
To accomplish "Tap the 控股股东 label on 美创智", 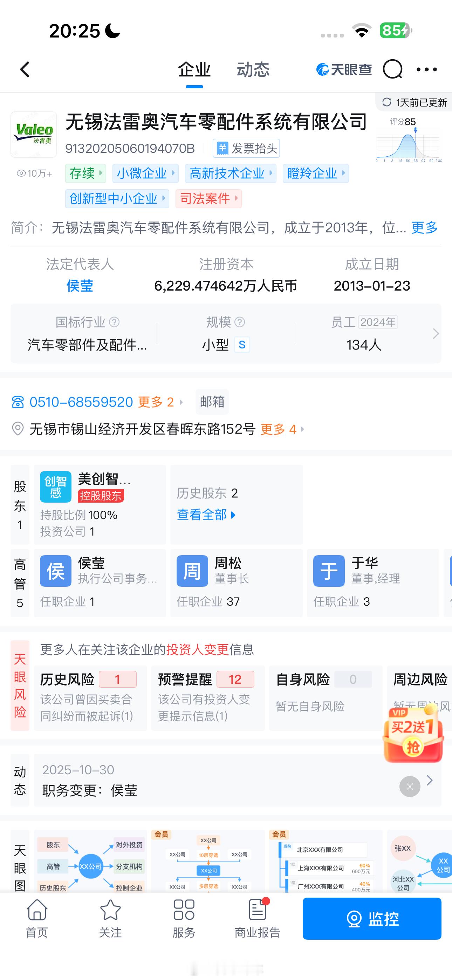I will point(101,496).
